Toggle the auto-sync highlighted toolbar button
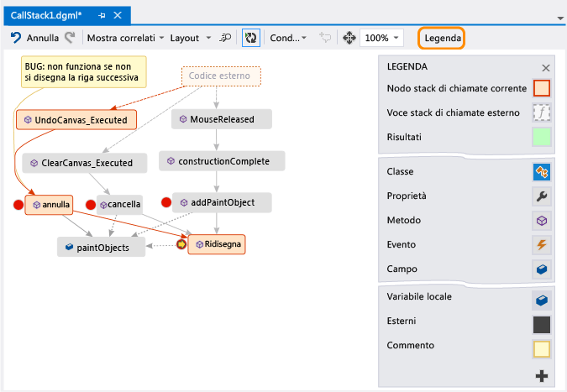Viewport: 567px width, 392px height. click(x=250, y=39)
